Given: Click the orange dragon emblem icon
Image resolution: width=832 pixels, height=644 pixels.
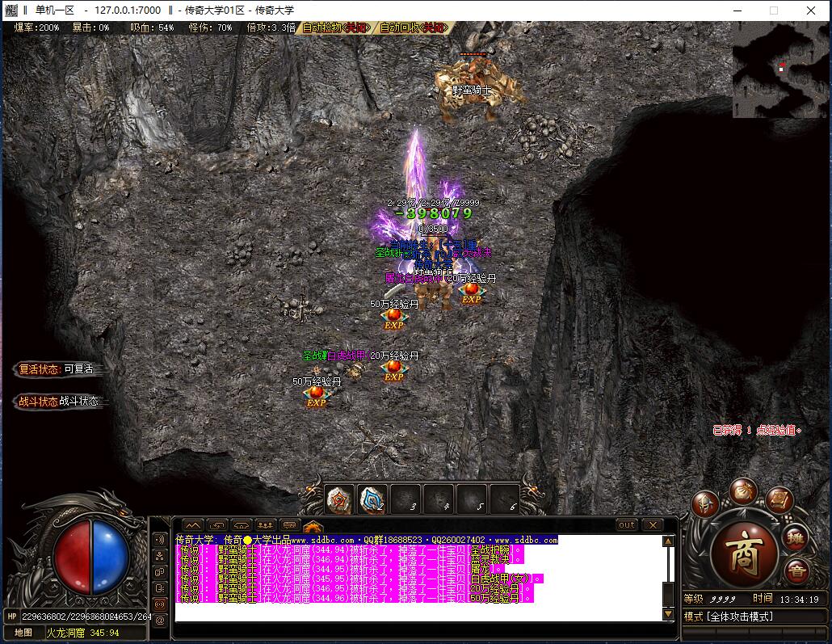Looking at the screenshot, I should (x=313, y=526).
